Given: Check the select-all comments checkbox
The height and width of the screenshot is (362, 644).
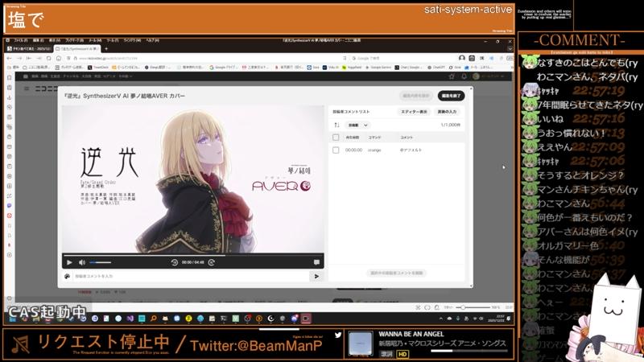Looking at the screenshot, I should (336, 138).
